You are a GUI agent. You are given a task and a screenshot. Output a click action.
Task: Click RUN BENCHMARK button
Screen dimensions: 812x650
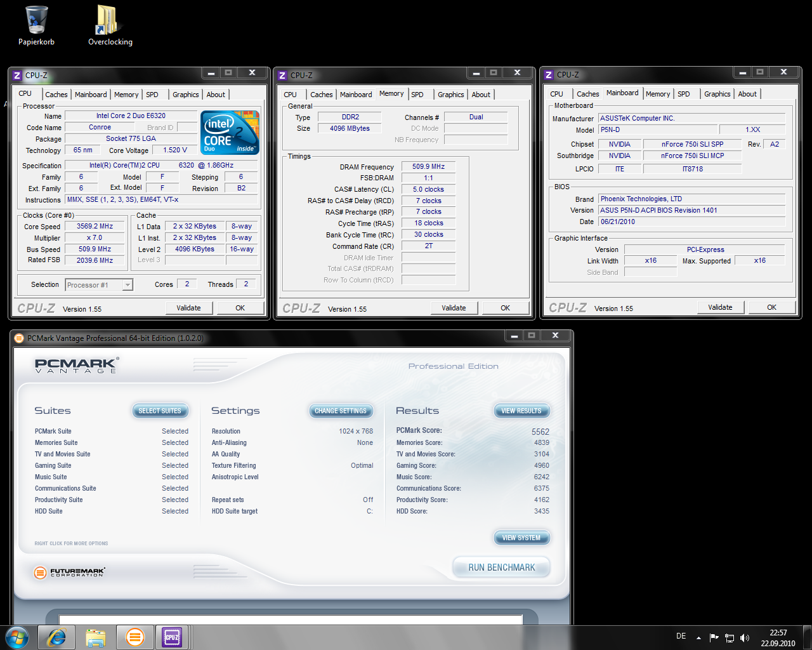501,567
